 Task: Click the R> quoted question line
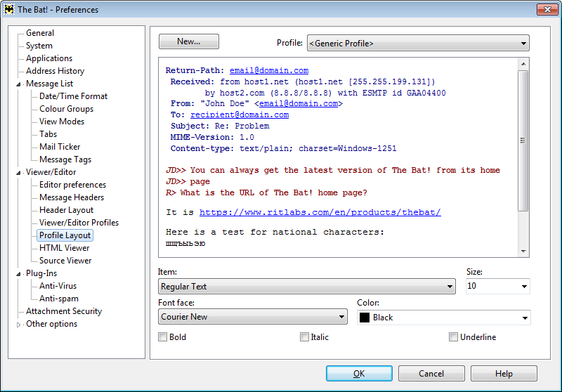coord(266,192)
